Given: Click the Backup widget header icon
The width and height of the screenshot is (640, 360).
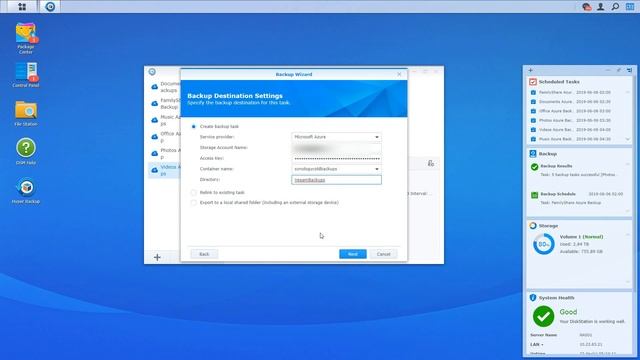Looking at the screenshot, I should coord(533,153).
